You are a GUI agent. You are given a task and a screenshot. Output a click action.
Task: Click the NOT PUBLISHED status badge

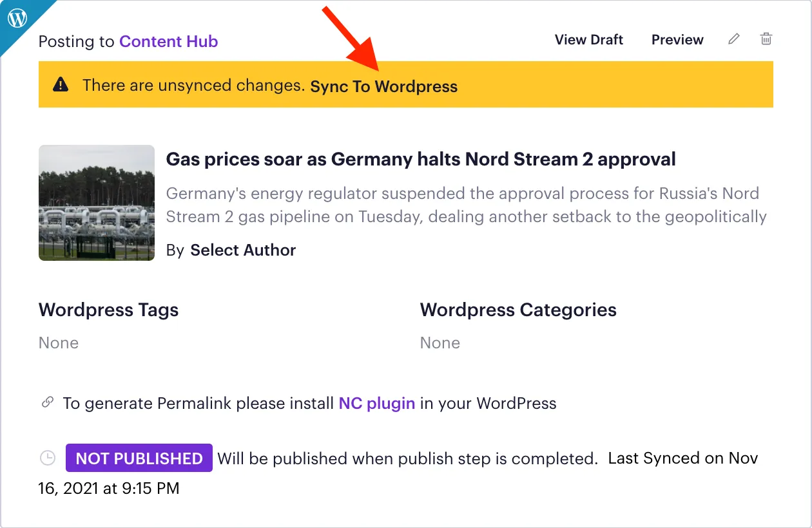point(139,458)
